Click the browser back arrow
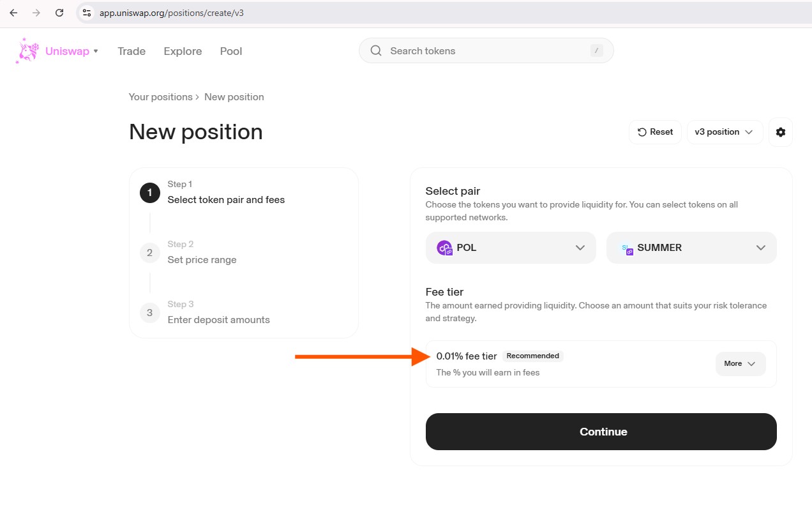This screenshot has height=530, width=812. click(13, 13)
